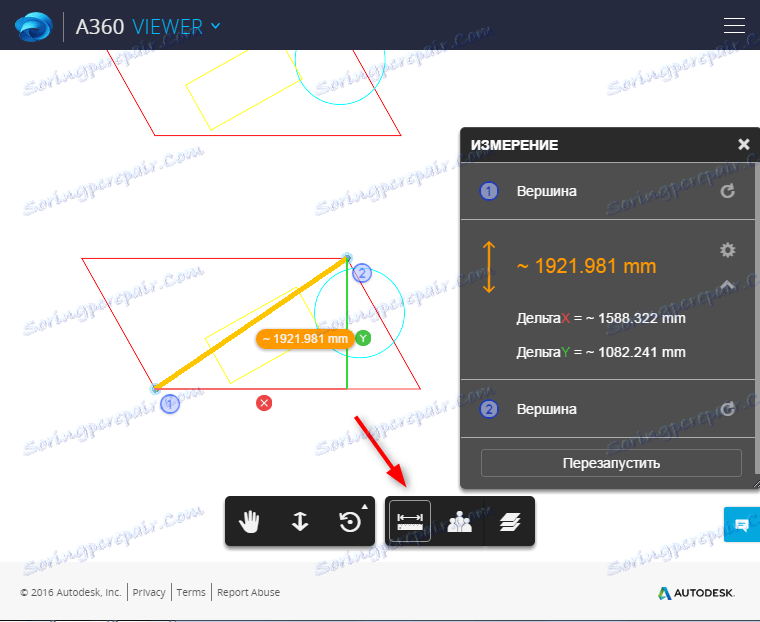Activate the Zoom vertical-arrows tool
The height and width of the screenshot is (622, 760).
[x=300, y=522]
